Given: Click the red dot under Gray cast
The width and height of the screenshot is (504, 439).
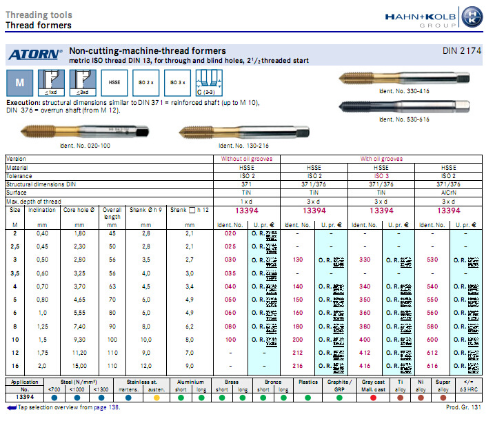Looking at the screenshot, I should [x=373, y=398].
